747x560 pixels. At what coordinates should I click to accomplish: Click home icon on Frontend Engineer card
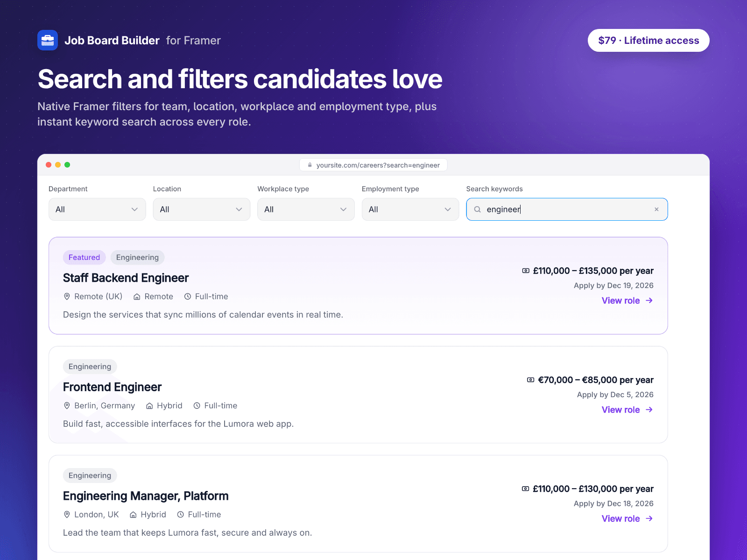[x=149, y=406]
